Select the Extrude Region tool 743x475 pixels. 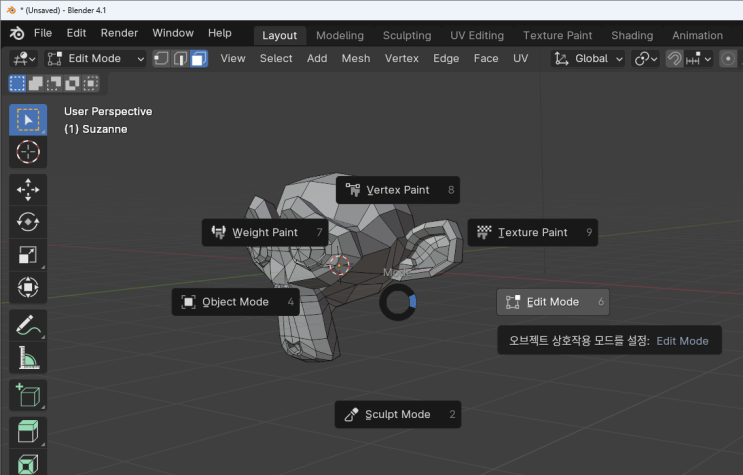click(28, 432)
